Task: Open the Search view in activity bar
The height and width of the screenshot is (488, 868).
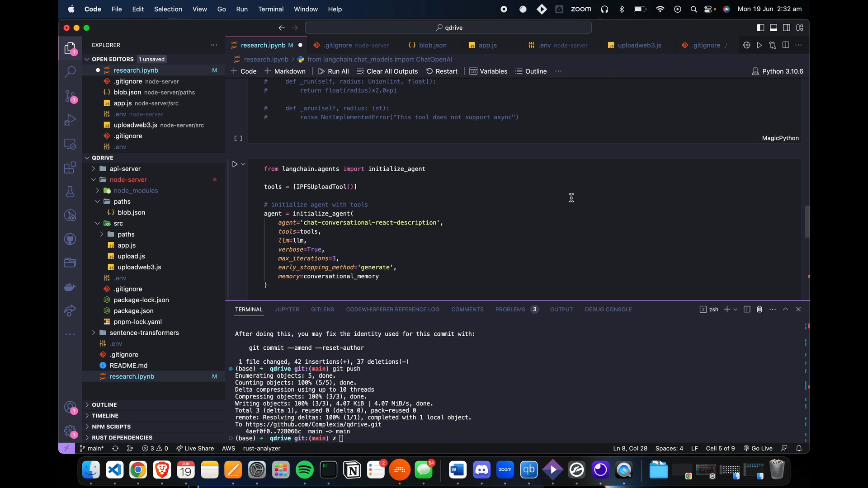Action: (x=70, y=72)
